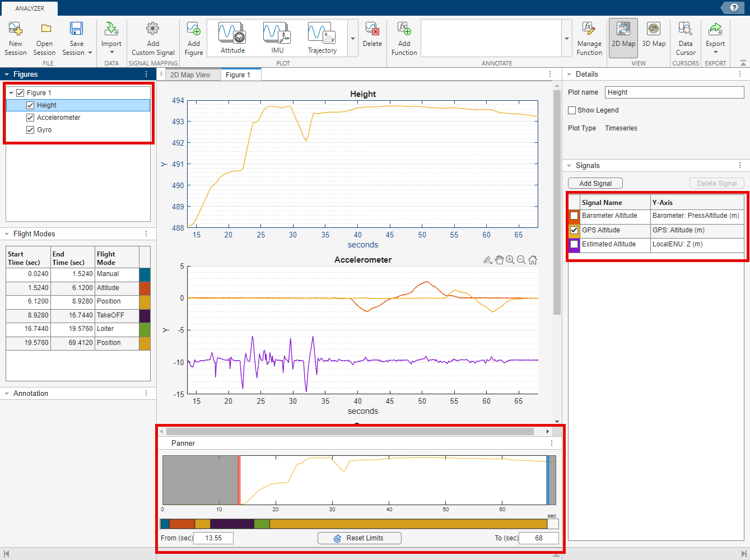Collapse the Annotation panel

point(7,394)
